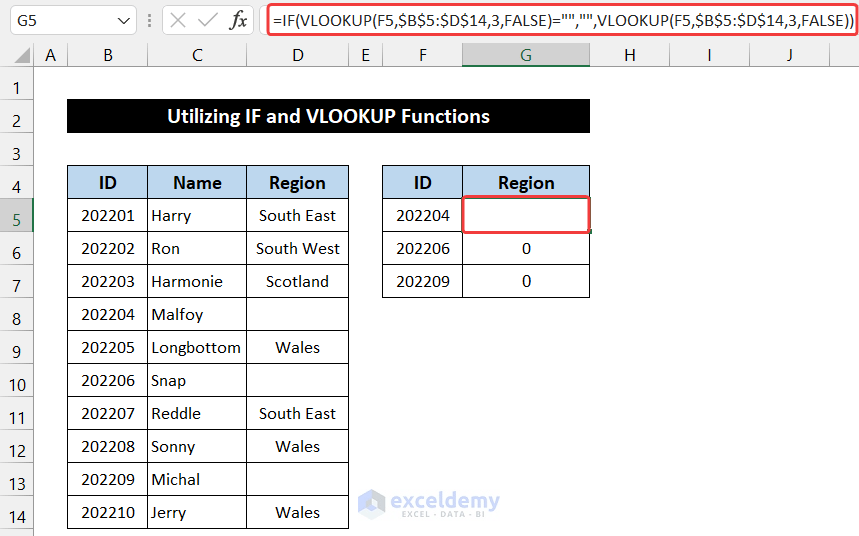
Task: Select column C header
Action: coord(197,55)
